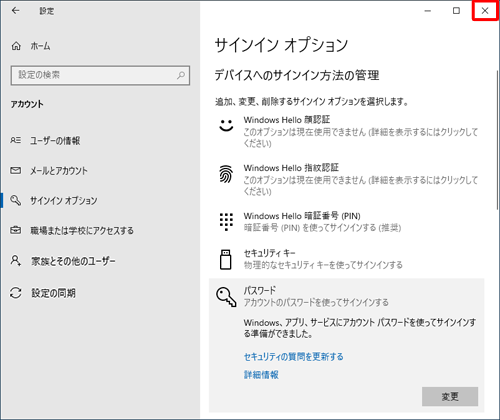Click text 物理的なセキュリティ キーを使ってサインインする
Screen dimensions: 500x420
(x=323, y=265)
